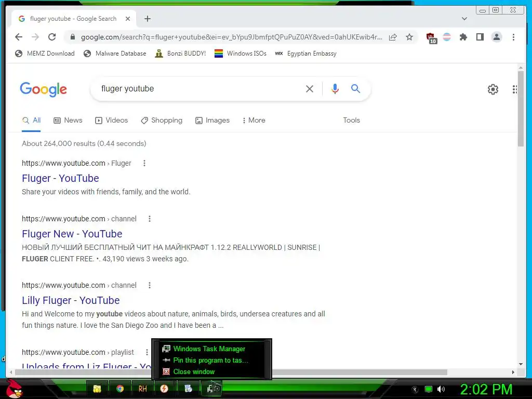Open Egyptian Embassy bookmark
The height and width of the screenshot is (399, 532).
click(x=305, y=54)
